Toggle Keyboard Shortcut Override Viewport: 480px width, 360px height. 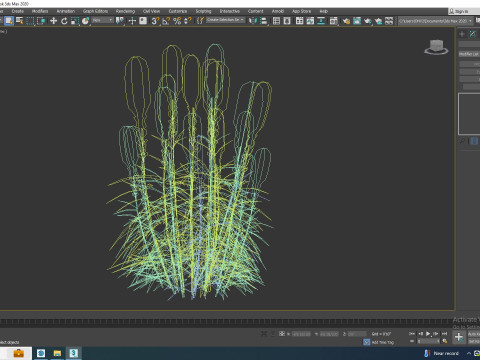click(x=143, y=21)
